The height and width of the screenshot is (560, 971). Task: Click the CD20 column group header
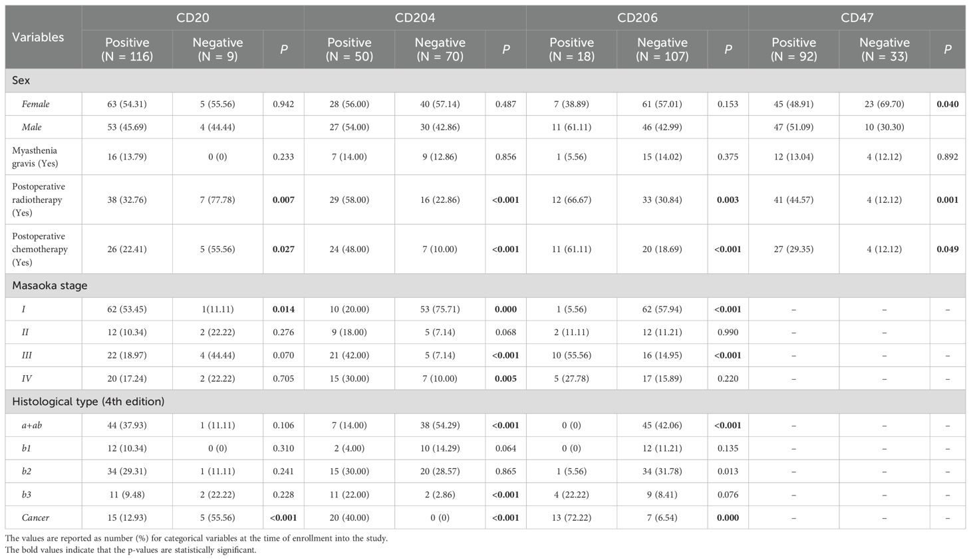click(x=193, y=18)
